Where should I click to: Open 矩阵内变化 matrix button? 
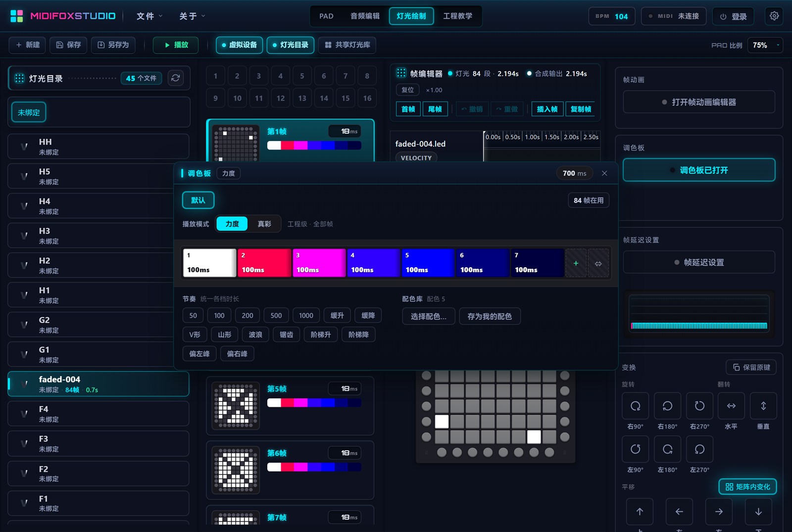[747, 487]
